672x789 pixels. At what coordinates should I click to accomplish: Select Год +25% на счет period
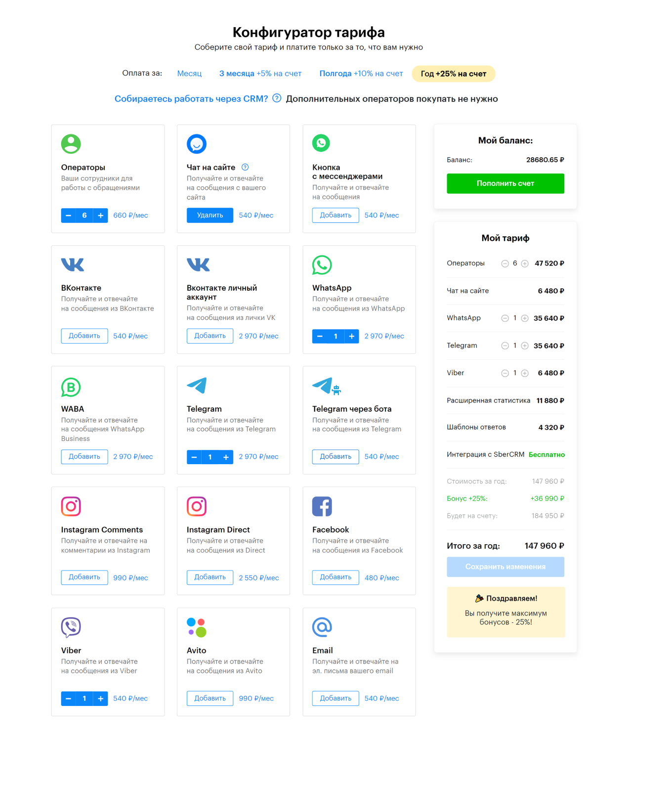coord(453,74)
